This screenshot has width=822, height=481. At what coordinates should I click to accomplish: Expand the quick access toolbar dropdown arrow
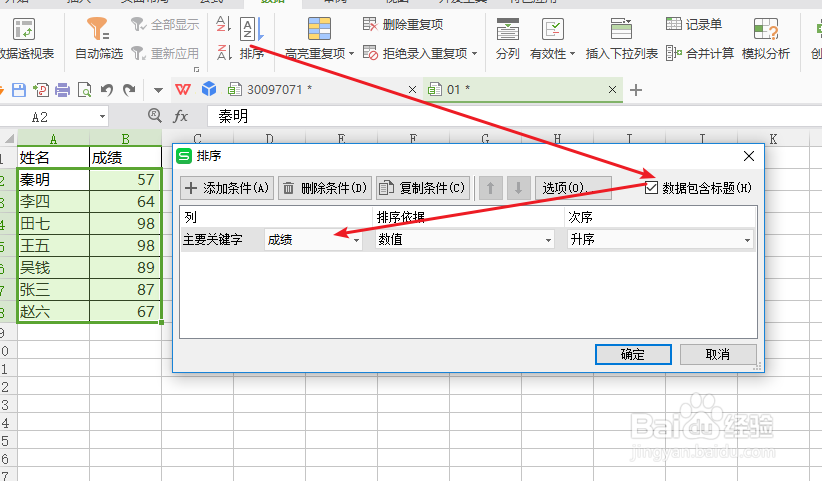[158, 90]
